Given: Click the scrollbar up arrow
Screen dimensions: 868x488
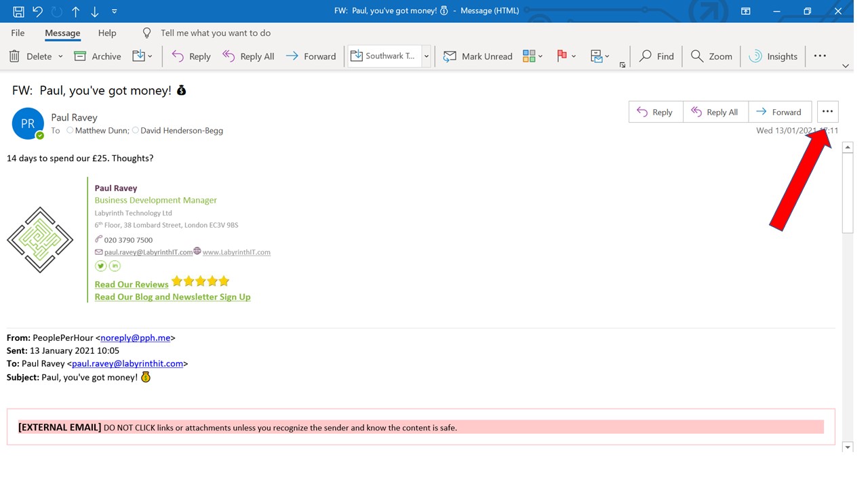Looking at the screenshot, I should click(x=847, y=147).
